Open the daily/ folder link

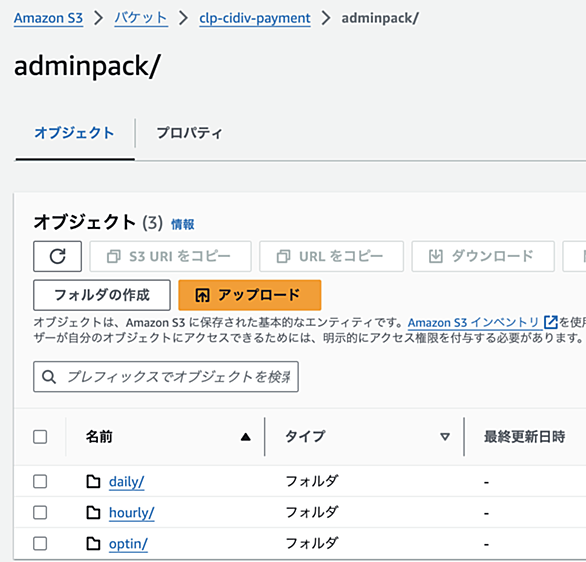(x=126, y=482)
